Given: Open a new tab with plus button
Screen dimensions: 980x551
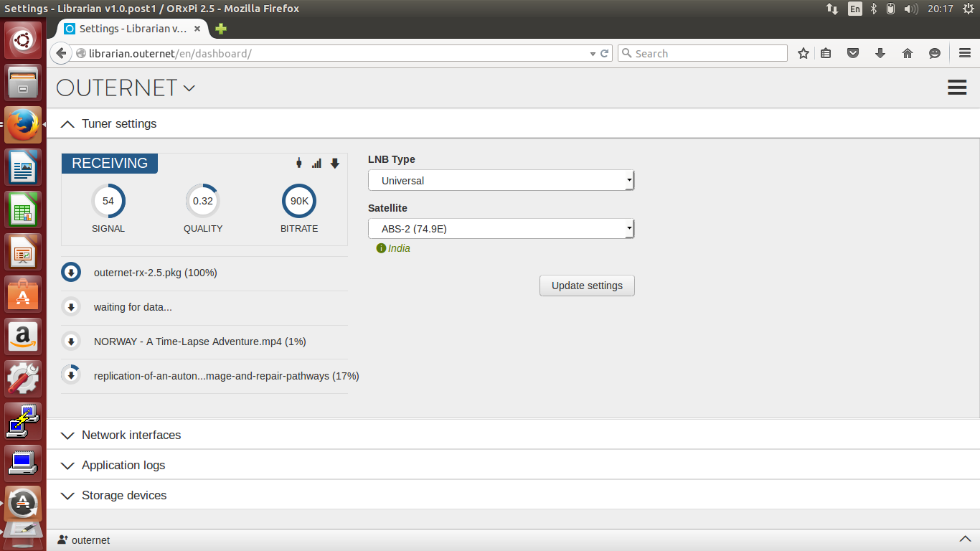Looking at the screenshot, I should point(221,29).
